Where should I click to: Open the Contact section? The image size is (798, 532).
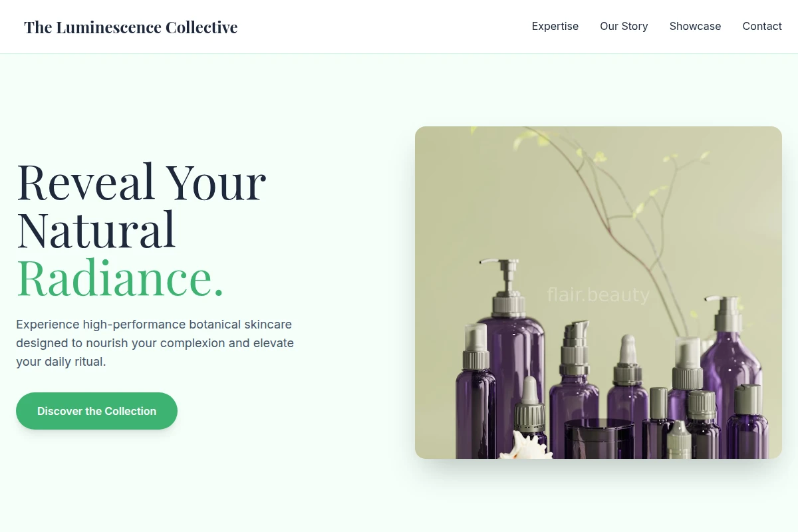pyautogui.click(x=762, y=27)
